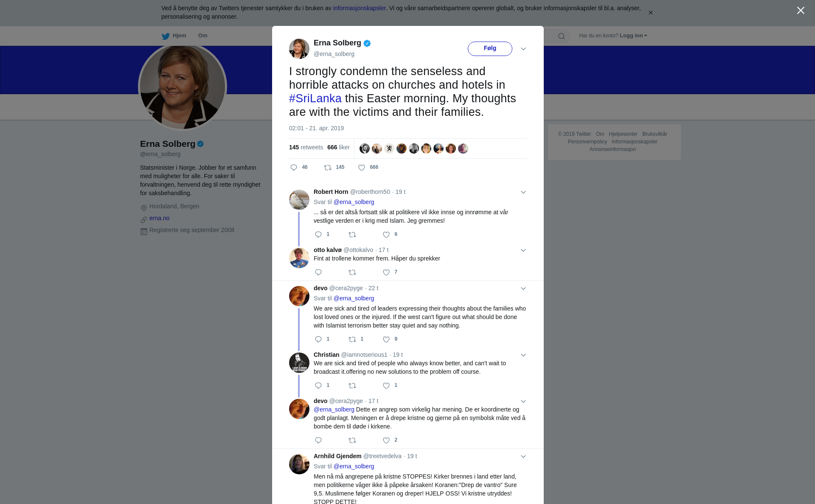Like devo's first English reply

pos(386,339)
